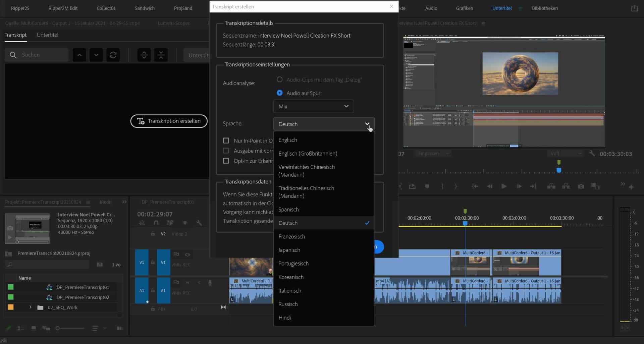Viewport: 644px width, 344px height.
Task: Select the Snapping magnet icon in the timeline
Action: (x=156, y=223)
